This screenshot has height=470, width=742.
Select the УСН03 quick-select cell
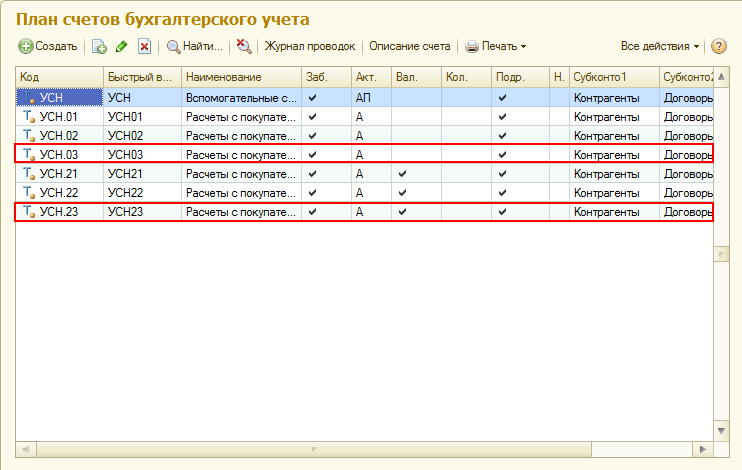click(142, 155)
